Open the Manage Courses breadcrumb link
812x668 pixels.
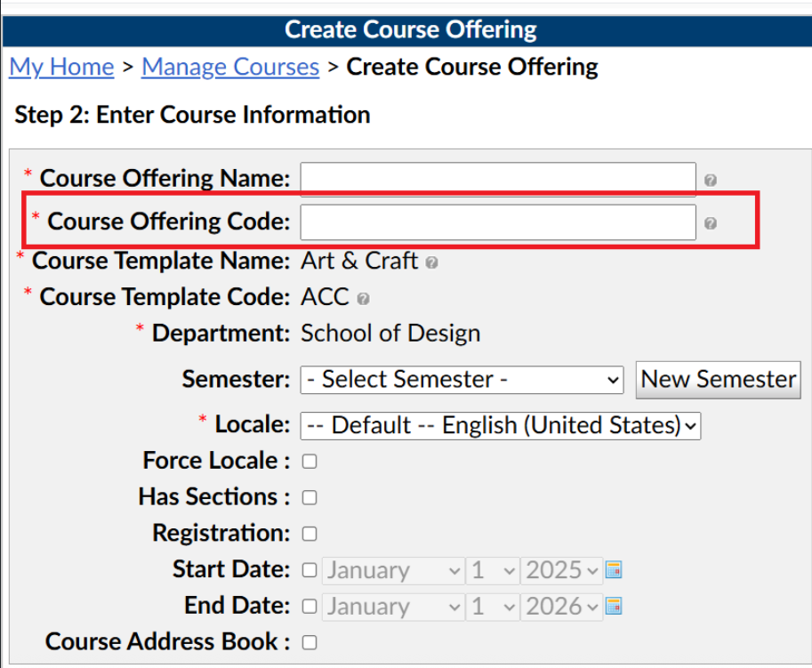click(230, 68)
